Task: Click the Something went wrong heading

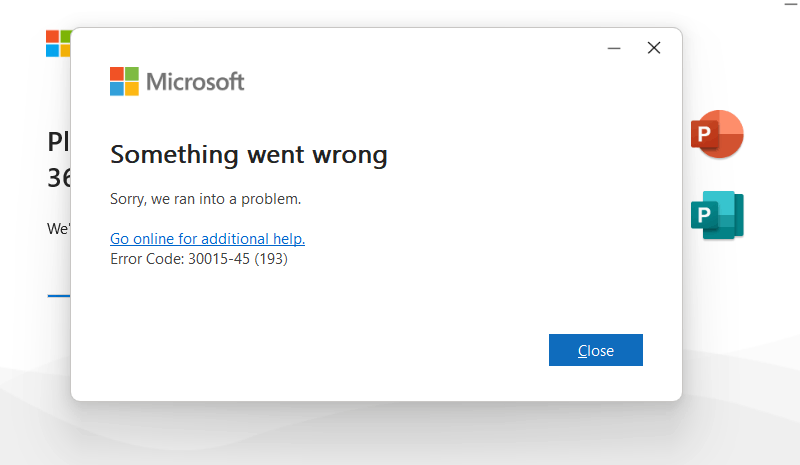Action: (248, 155)
